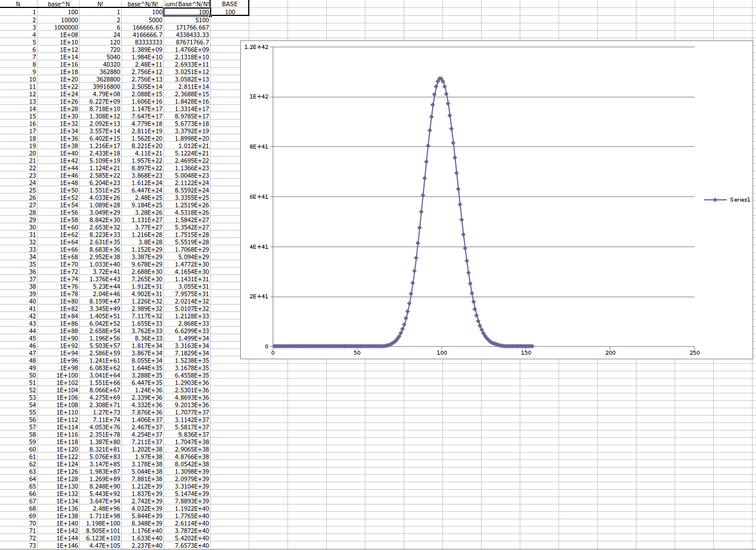Click the peak data point of the curve
Screen dimensions: 756x550
[441, 78]
